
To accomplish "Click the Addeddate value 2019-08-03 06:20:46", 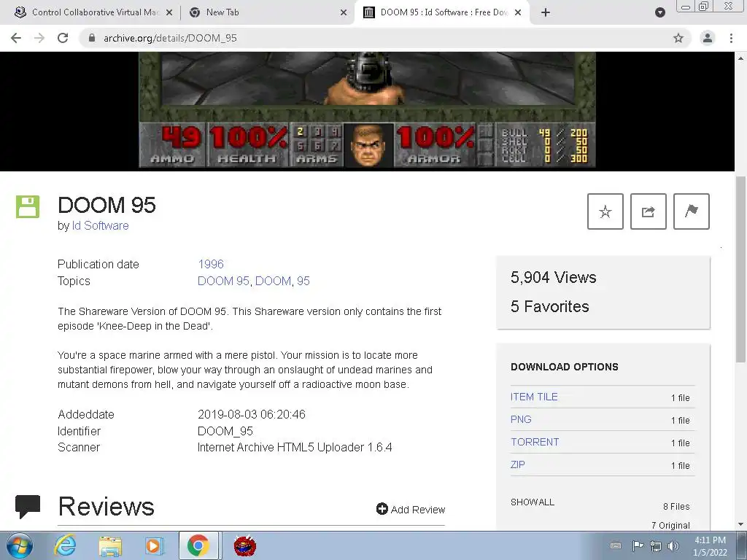I will point(252,414).
